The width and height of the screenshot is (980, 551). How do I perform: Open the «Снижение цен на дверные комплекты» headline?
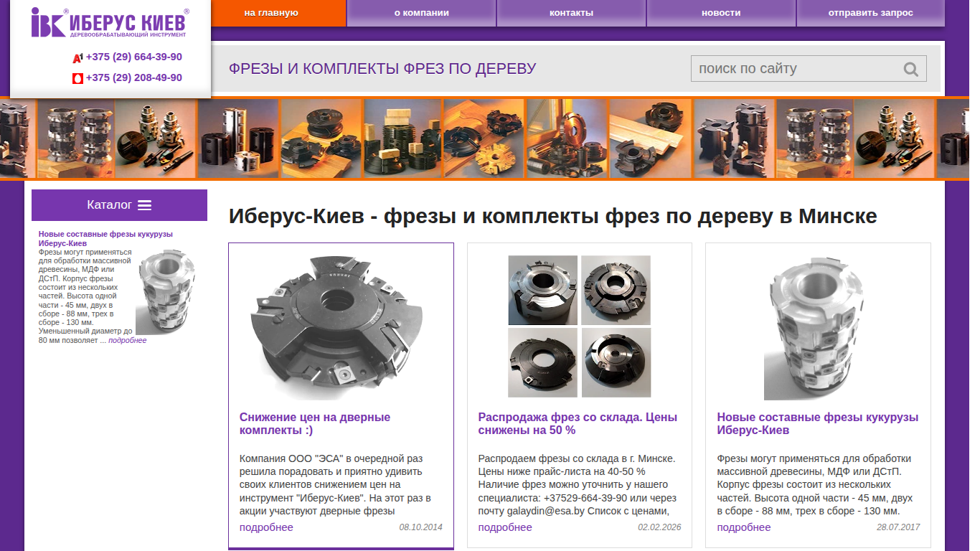315,424
